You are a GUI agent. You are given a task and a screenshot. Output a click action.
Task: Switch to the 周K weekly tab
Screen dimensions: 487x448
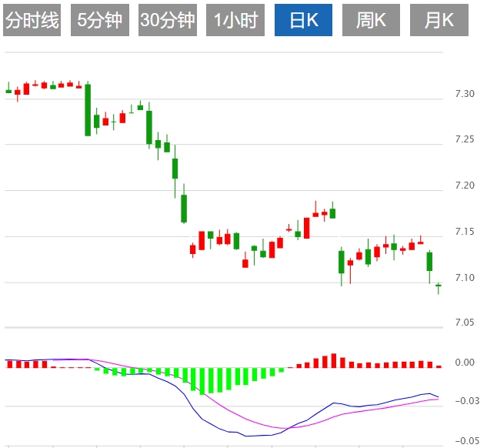(x=371, y=20)
